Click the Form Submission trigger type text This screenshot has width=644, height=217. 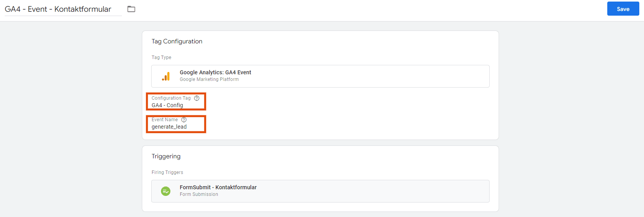199,194
